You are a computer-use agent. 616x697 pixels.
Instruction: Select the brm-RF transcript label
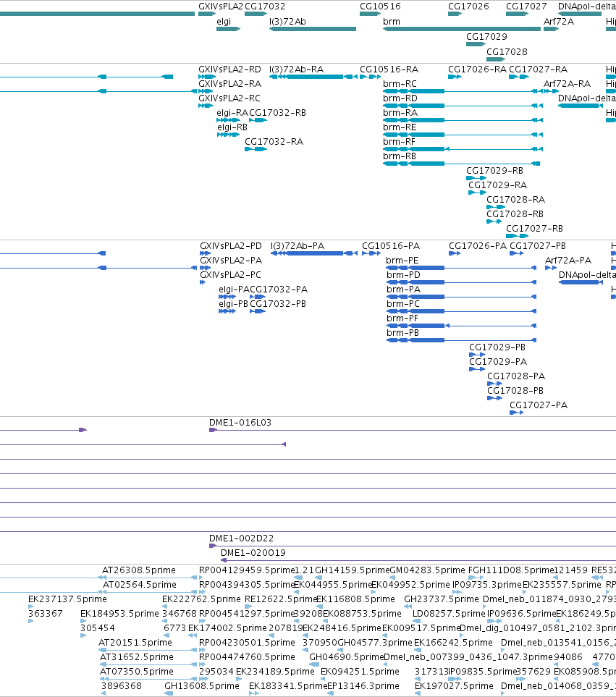399,142
